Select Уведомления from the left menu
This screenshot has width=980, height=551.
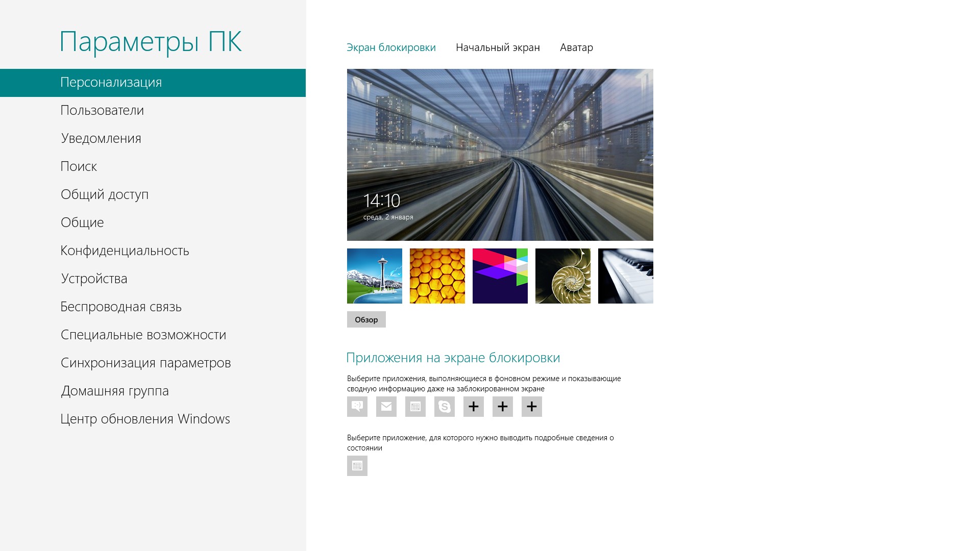(x=101, y=139)
